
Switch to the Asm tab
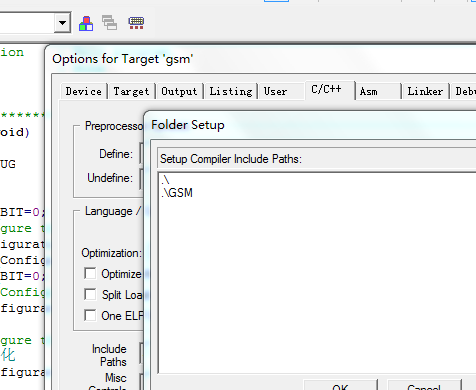378,91
